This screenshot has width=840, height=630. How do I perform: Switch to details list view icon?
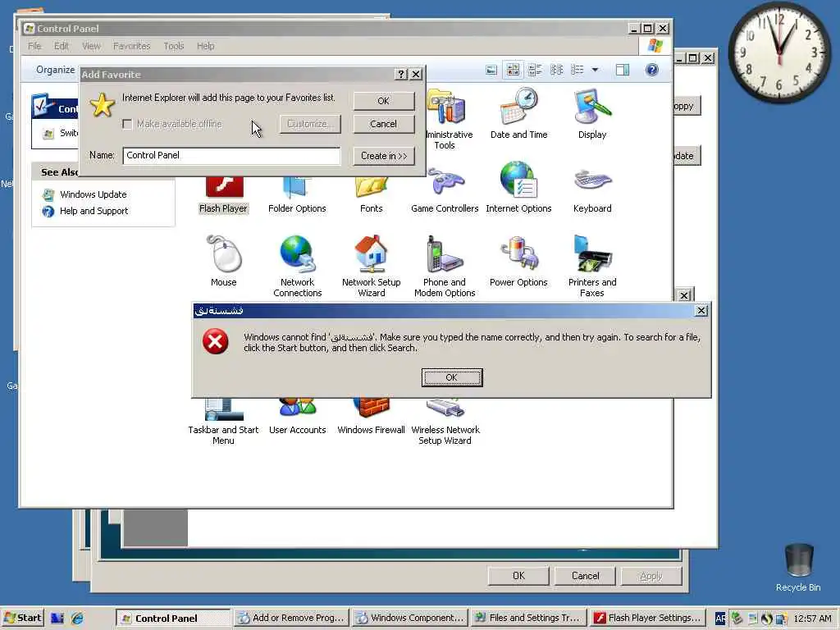point(577,70)
